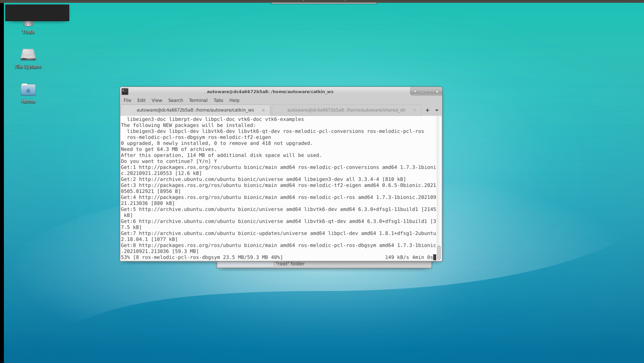Click the '"root" folder' text behind terminal

(290, 264)
